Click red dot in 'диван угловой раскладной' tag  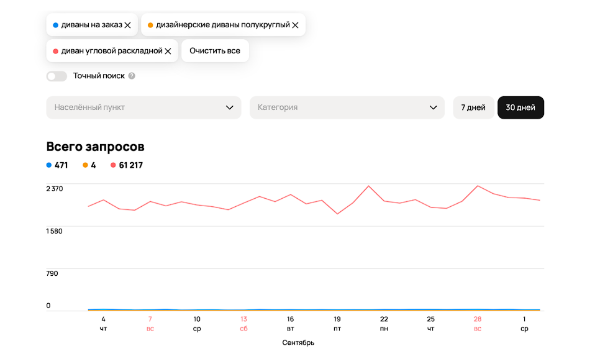point(56,51)
